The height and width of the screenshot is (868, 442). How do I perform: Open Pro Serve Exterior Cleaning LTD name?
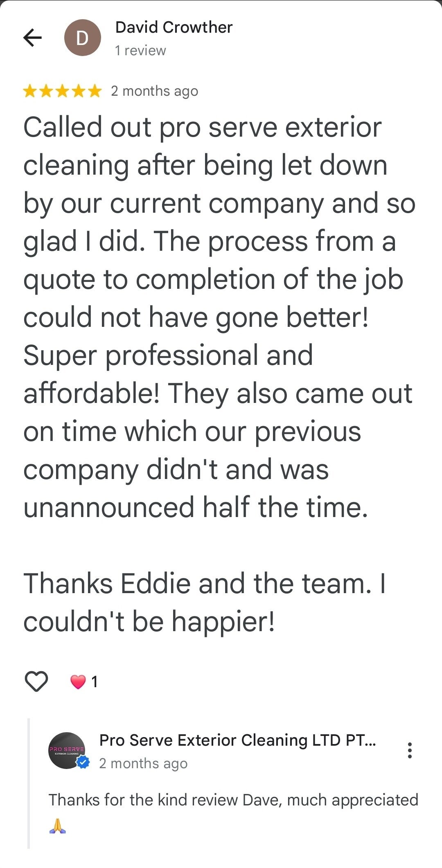coord(237,740)
